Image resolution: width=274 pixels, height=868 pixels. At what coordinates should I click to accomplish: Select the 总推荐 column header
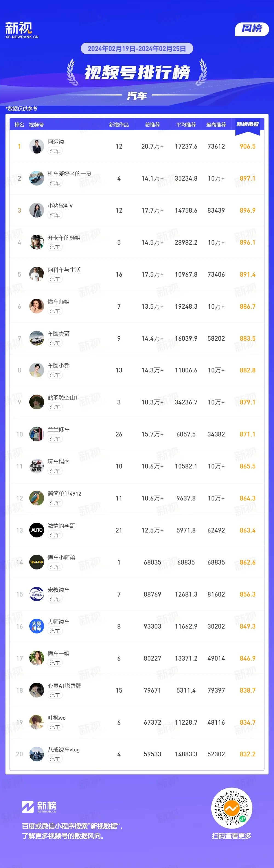coord(152,125)
